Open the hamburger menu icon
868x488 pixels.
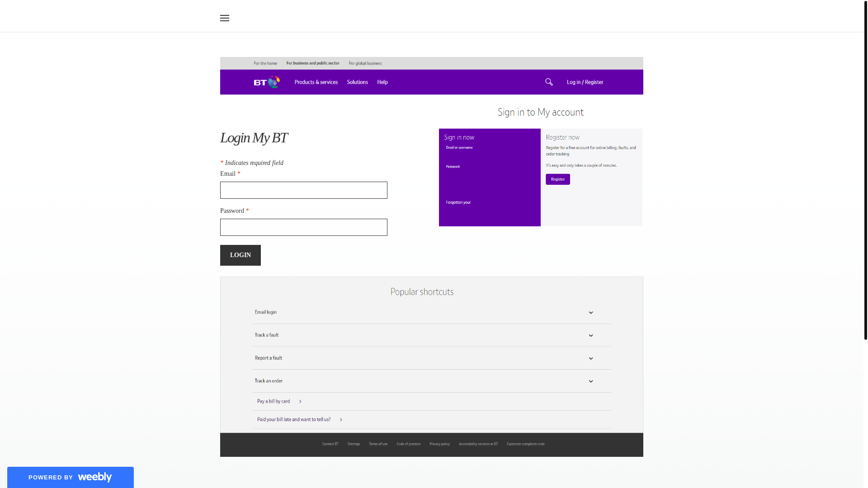225,18
